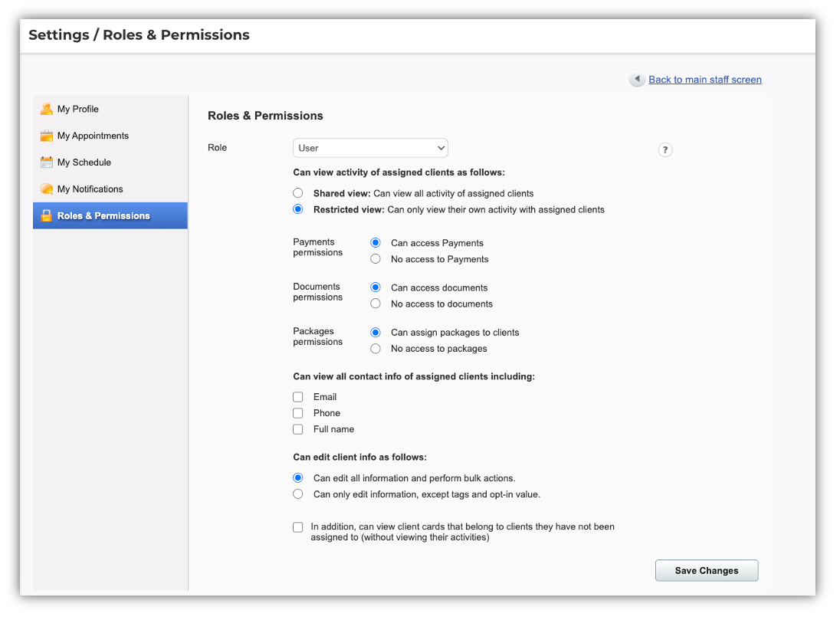The image size is (840, 617).
Task: Check viewing unassigned client cards option
Action: [297, 527]
